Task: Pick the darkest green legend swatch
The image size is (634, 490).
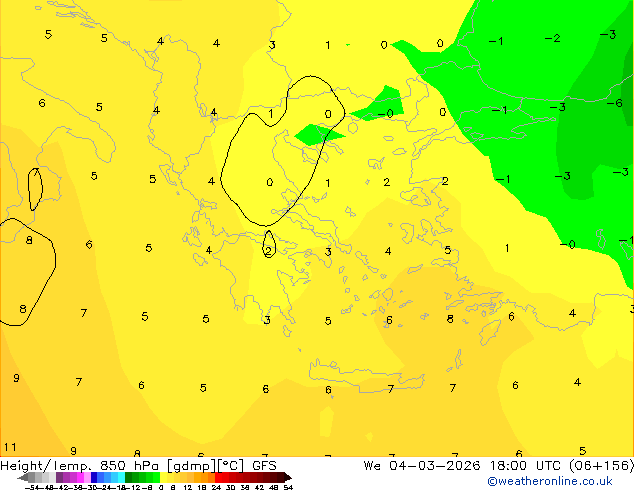Action: [x=129, y=478]
